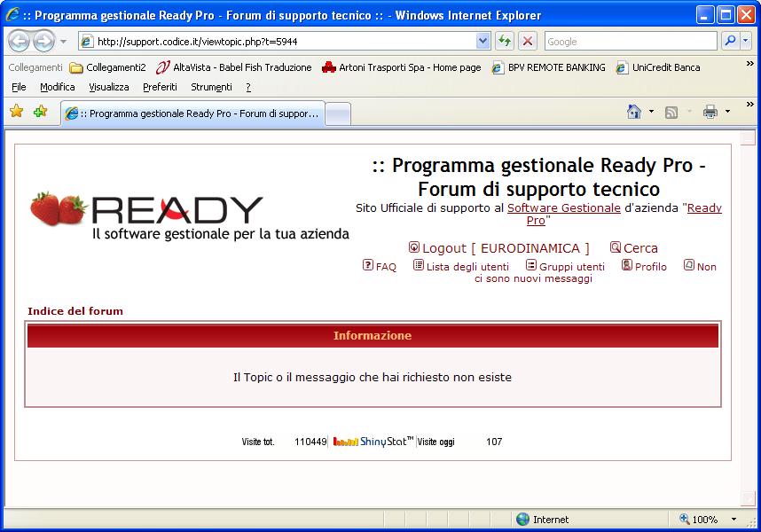Viewport: 761px width, 532px height.
Task: Click Logout [ EURODINAMICA ] link
Action: (506, 248)
